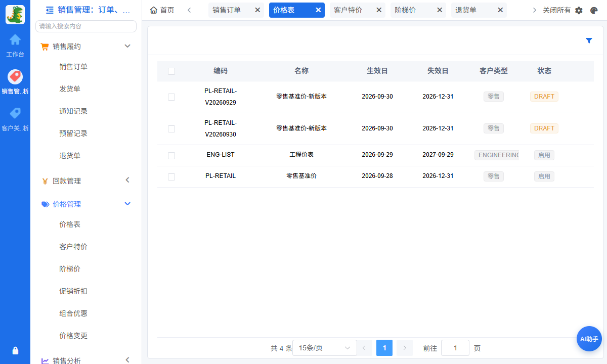Viewport: 607px width, 364px height.
Task: Open settings gear icon in tab bar
Action: (579, 10)
